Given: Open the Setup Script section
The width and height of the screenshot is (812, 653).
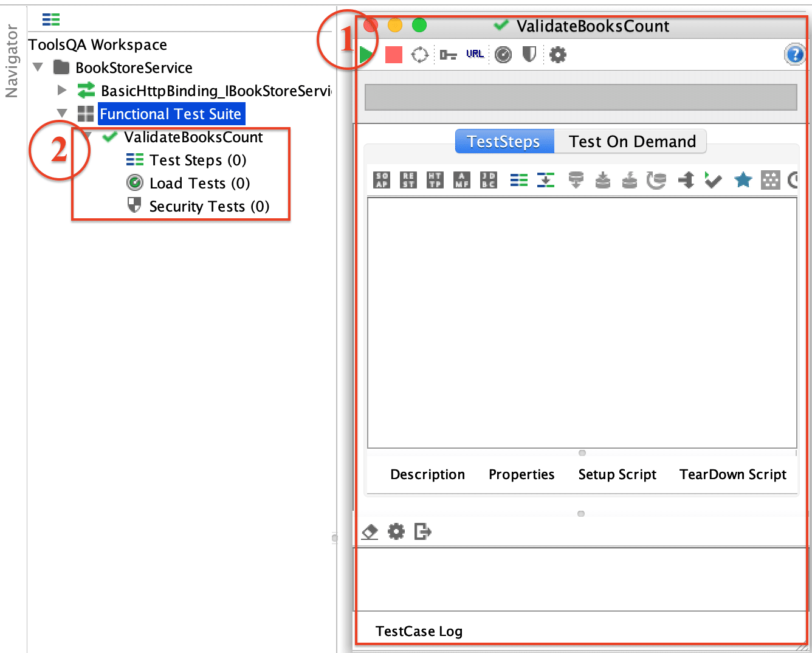Looking at the screenshot, I should [x=617, y=474].
